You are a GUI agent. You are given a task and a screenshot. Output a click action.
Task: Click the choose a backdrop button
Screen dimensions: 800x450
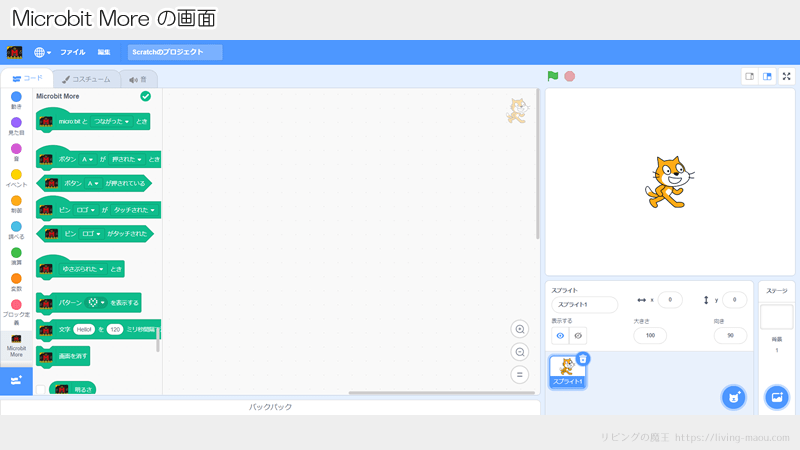tap(777, 397)
